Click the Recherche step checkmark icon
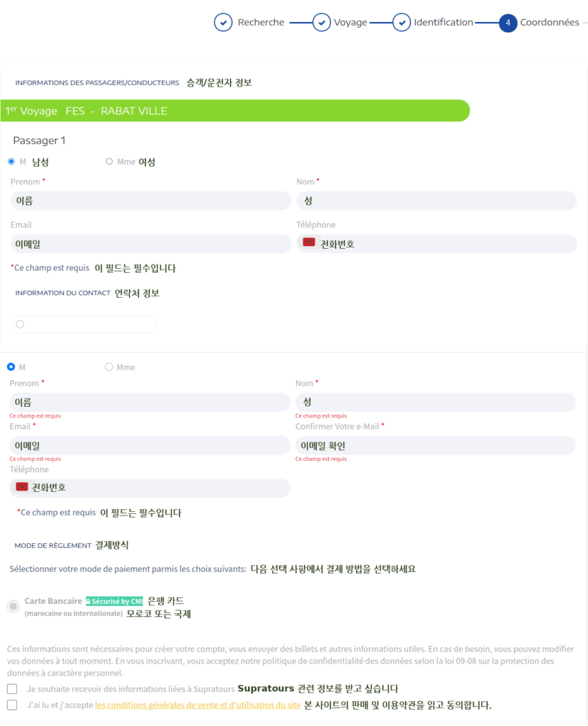Screen dimensions: 588x726 click(x=223, y=23)
